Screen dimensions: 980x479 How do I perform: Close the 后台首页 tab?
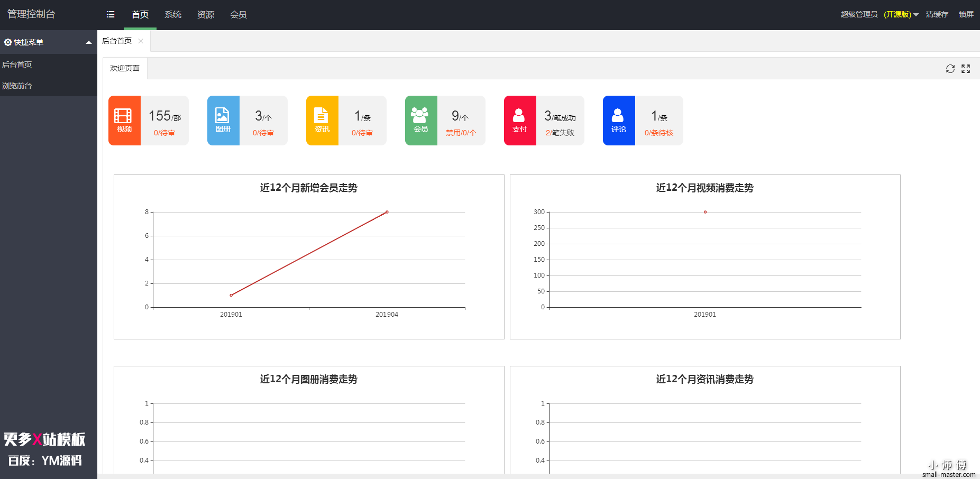click(x=141, y=41)
